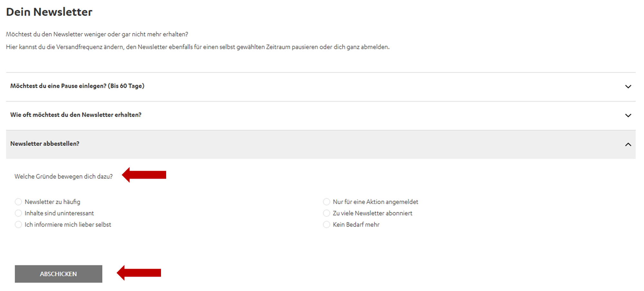644x291 pixels.
Task: Click 'Welche Gründe bewegen dich dazu?' question text
Action: (63, 176)
